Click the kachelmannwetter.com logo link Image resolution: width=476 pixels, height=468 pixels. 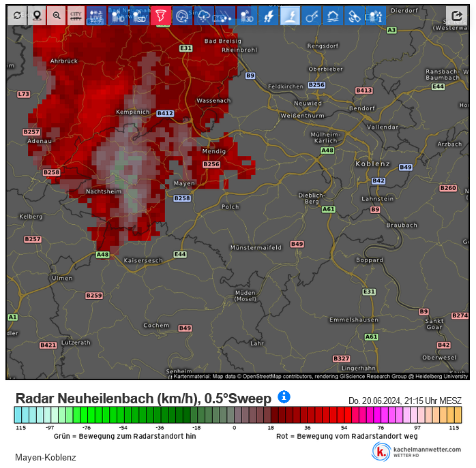click(x=417, y=452)
